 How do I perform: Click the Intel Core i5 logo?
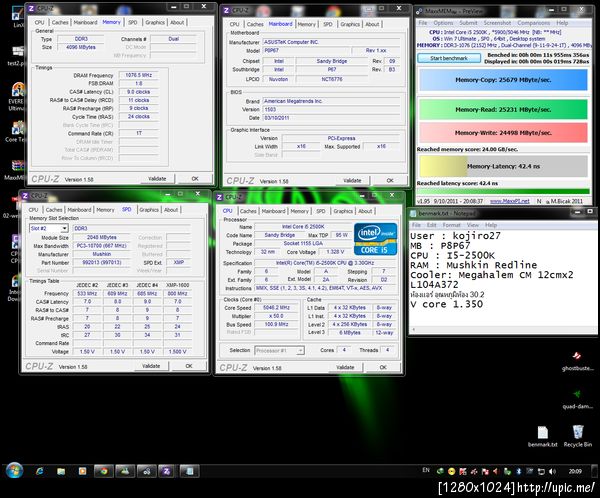pos(375,239)
